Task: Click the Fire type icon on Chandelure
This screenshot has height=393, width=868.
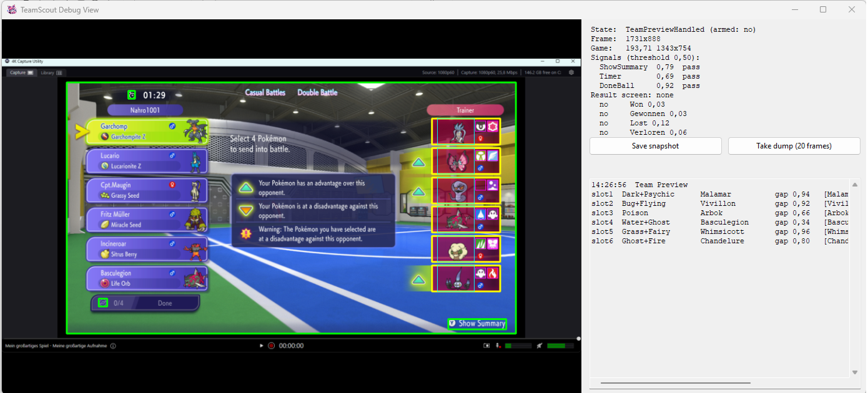Action: tap(493, 273)
